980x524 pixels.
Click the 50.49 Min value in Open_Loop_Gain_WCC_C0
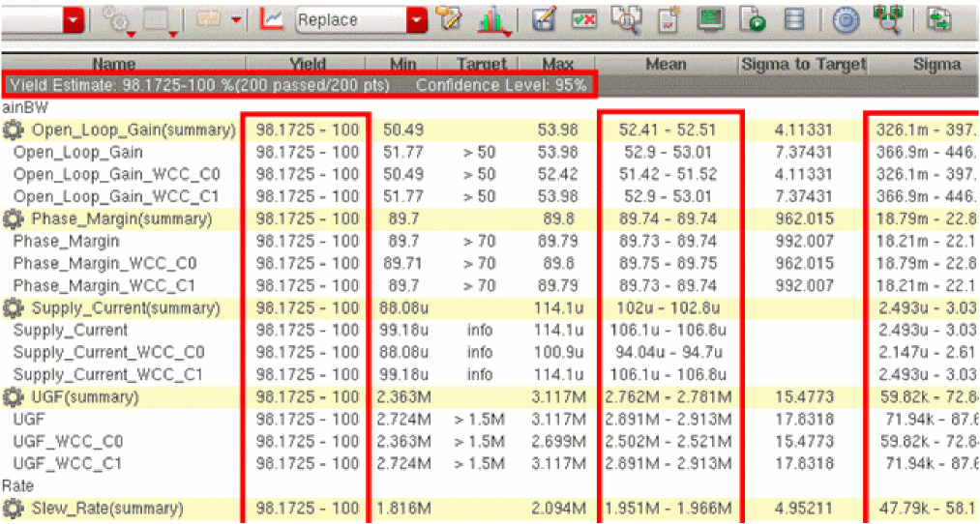click(403, 174)
